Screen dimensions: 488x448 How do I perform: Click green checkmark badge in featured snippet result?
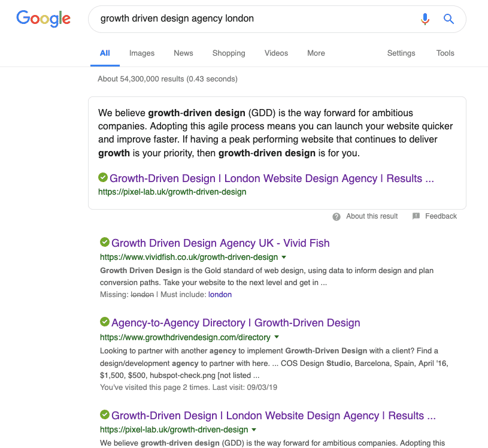pyautogui.click(x=103, y=177)
